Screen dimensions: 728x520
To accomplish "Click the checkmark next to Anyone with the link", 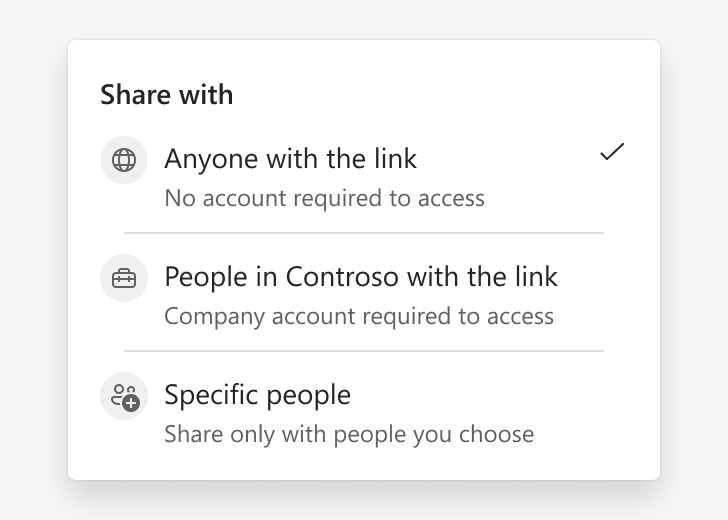I will (612, 152).
